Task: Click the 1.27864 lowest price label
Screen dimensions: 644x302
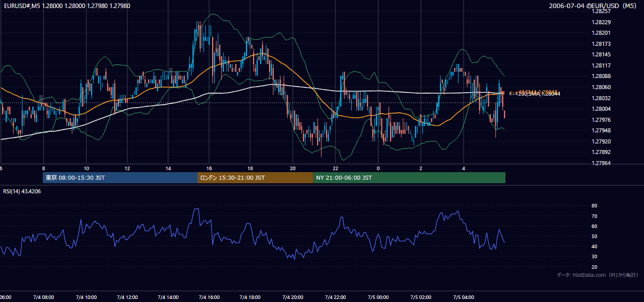Action: 601,163
